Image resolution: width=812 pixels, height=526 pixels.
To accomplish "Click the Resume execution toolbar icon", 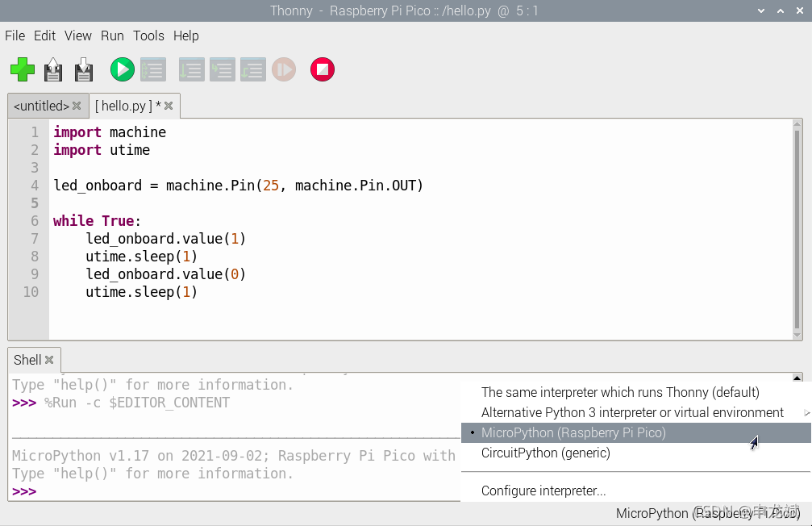I will coord(284,69).
